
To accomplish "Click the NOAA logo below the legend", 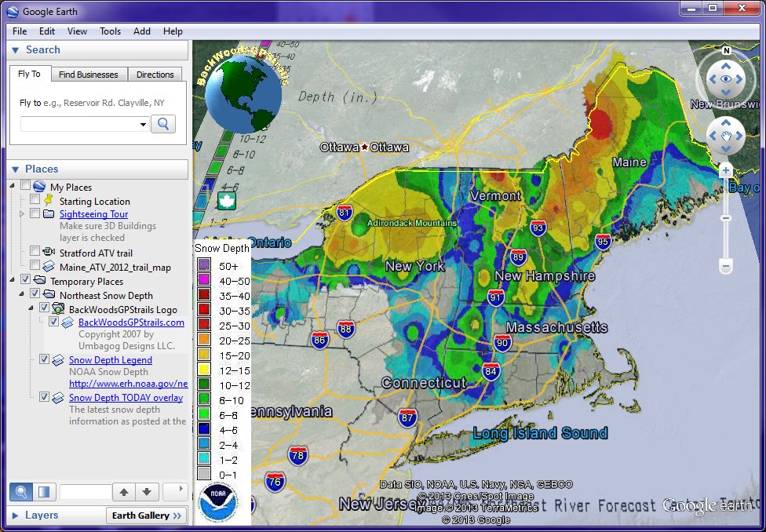I will 218,502.
